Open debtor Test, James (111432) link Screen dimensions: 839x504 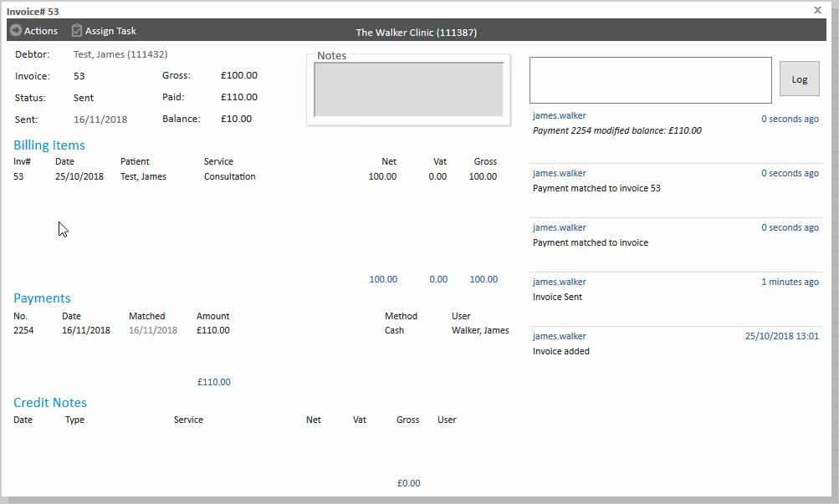[x=120, y=54]
